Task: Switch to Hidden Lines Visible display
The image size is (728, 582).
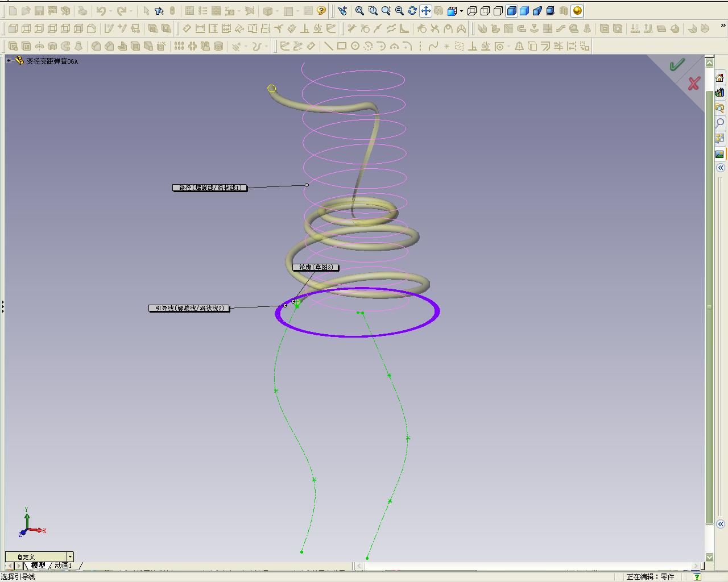Action: (x=485, y=11)
